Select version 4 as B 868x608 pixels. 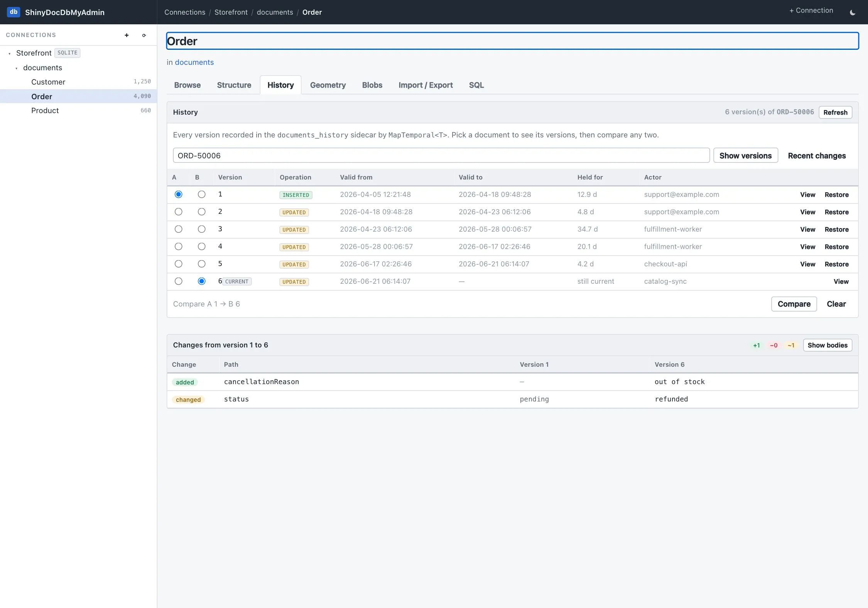(x=201, y=247)
